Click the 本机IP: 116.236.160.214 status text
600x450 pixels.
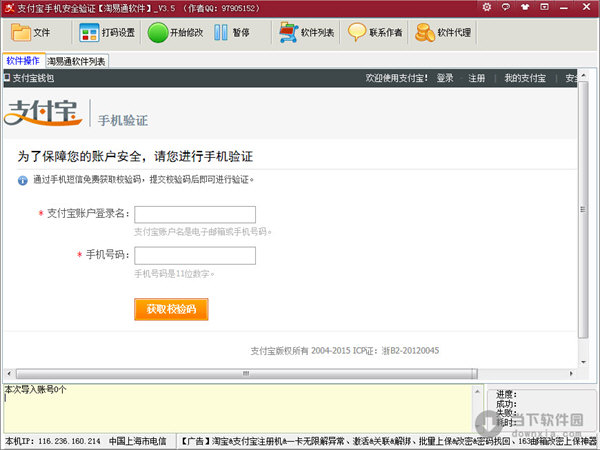click(53, 441)
